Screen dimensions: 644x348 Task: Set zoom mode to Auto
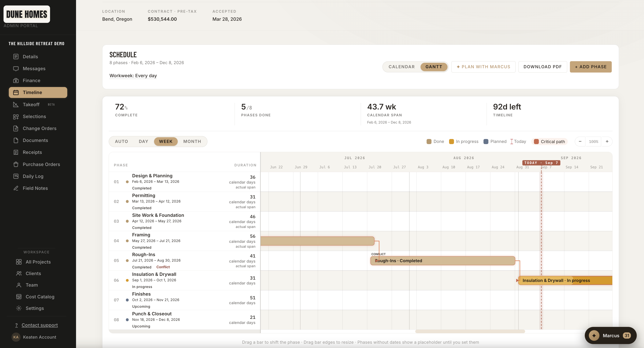point(121,142)
